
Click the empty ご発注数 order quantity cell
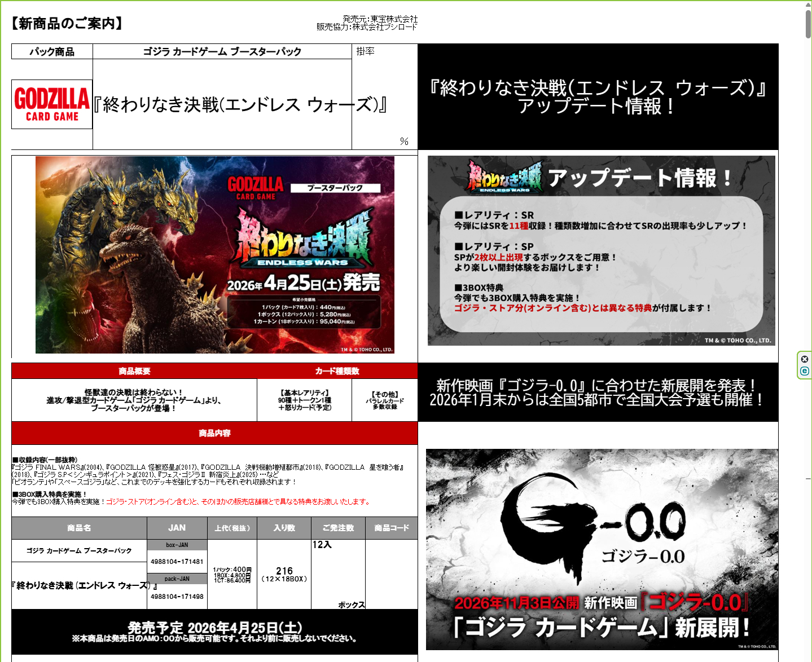pos(338,574)
